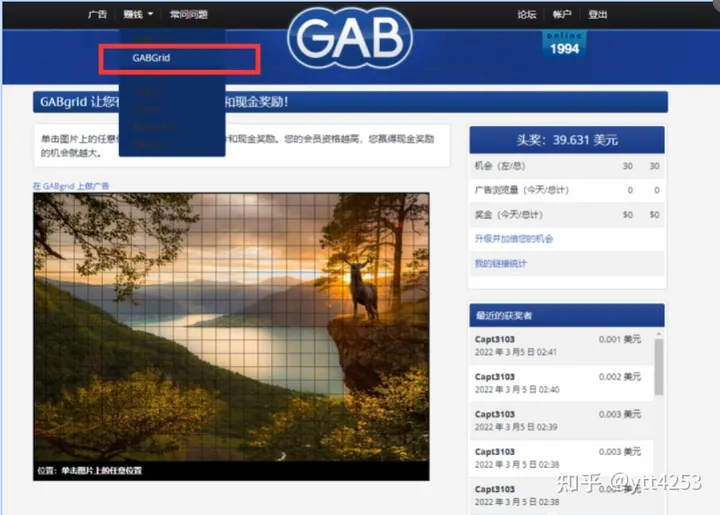Click the 奖金 (今天/总计) row label
Viewport: 720px width, 515px height.
click(x=508, y=214)
